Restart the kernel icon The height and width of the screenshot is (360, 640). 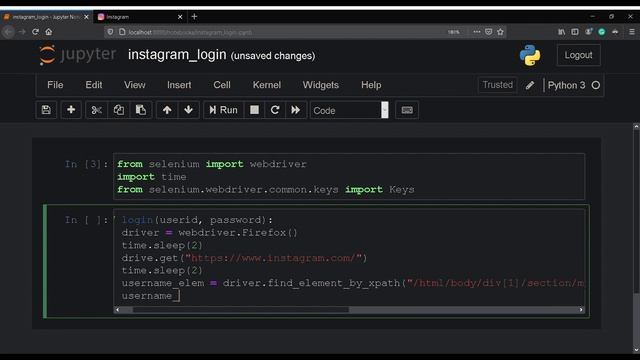tap(275, 110)
